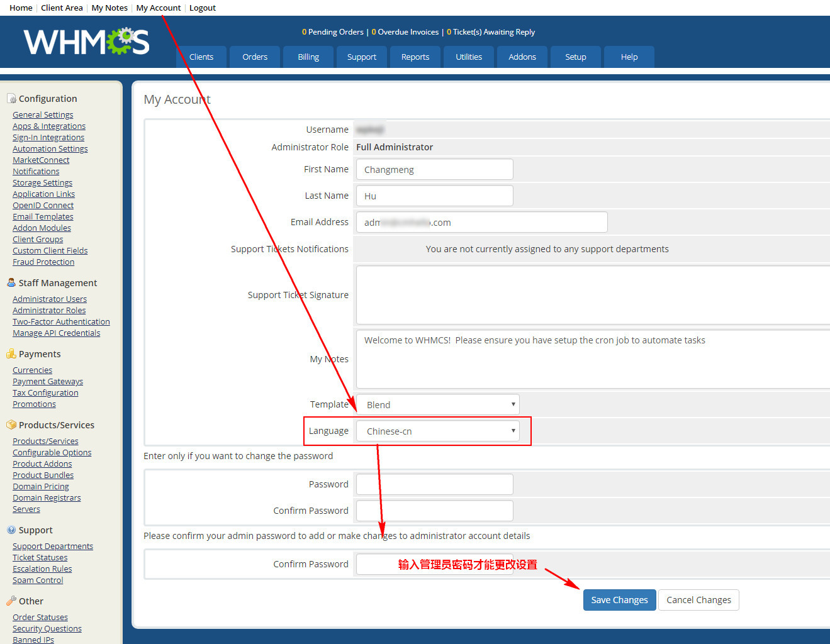Click the Payments coins icon
830x644 pixels.
click(x=11, y=354)
